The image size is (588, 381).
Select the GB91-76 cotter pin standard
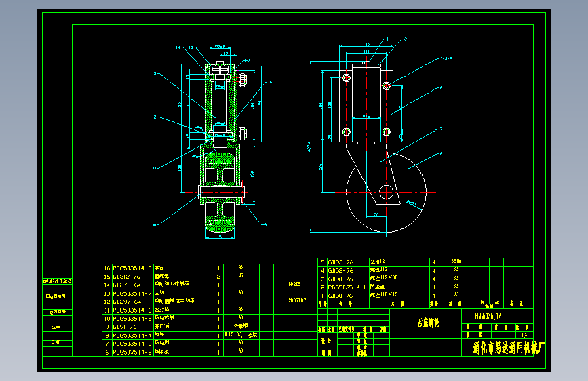(x=125, y=327)
